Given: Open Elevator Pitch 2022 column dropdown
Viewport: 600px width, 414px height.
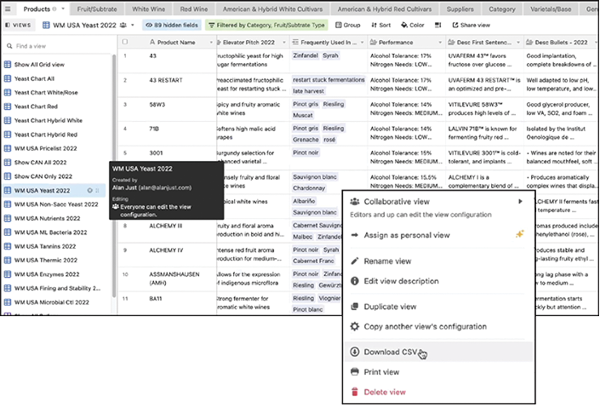Looking at the screenshot, I should [284, 42].
